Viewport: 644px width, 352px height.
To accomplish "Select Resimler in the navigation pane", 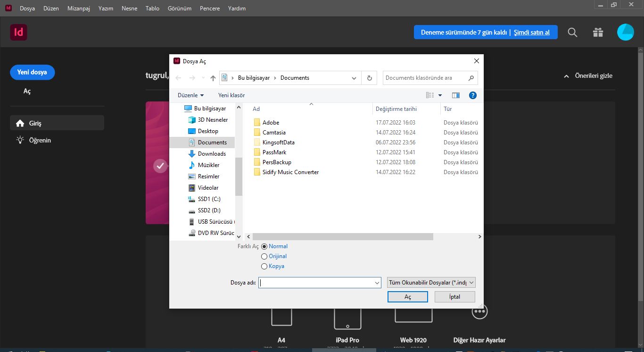I will [204, 176].
